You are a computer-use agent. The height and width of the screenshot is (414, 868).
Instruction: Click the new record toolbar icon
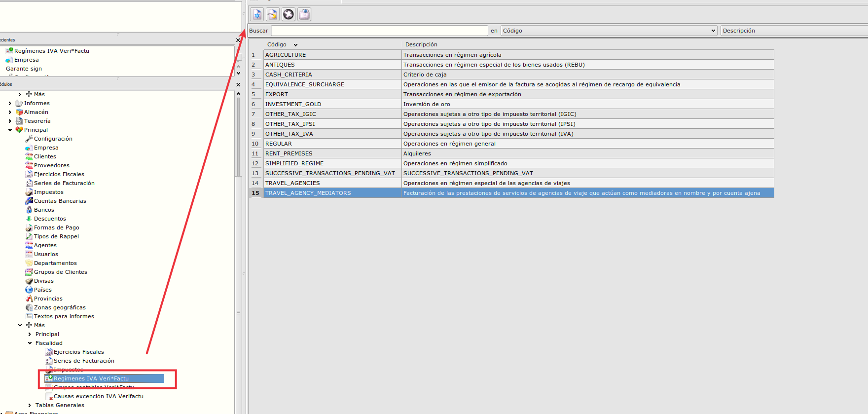pyautogui.click(x=257, y=14)
